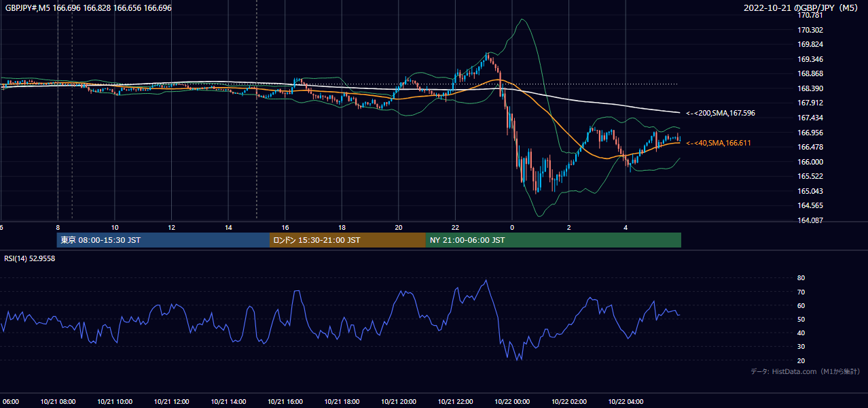Click hour tick 18 on price chart axis

coord(342,228)
